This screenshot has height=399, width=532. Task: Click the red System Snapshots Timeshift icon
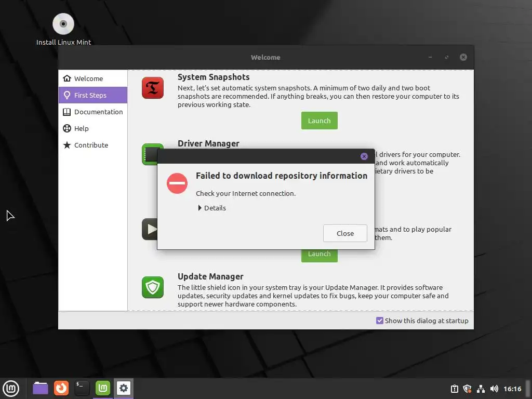click(x=153, y=88)
